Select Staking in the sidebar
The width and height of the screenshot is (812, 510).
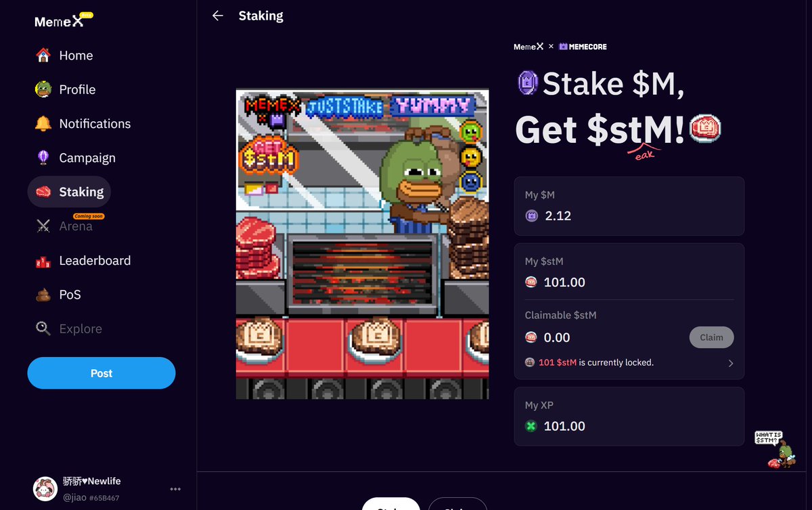point(69,192)
